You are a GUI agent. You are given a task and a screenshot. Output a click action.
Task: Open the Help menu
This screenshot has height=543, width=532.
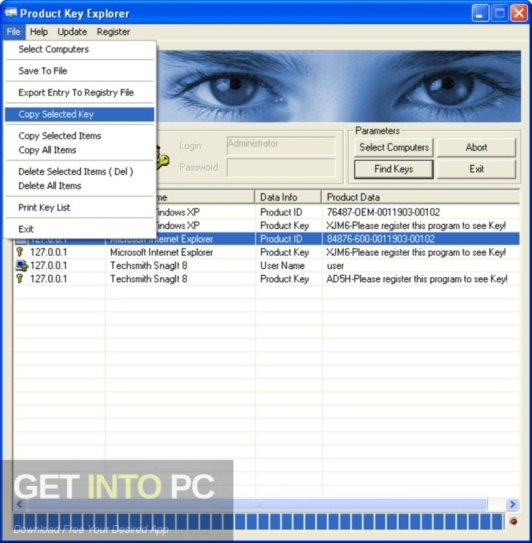(x=39, y=32)
